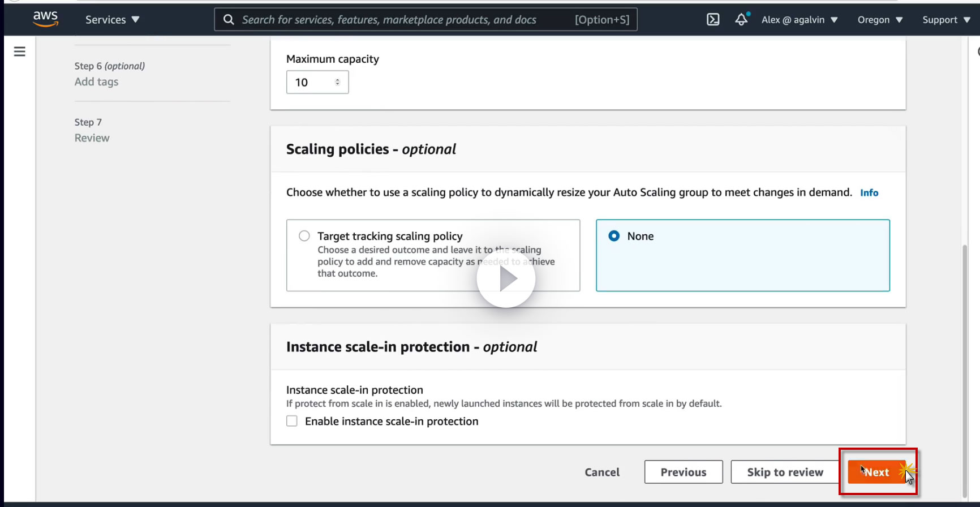Click the AWS logo home icon
This screenshot has height=507, width=980.
(x=45, y=19)
